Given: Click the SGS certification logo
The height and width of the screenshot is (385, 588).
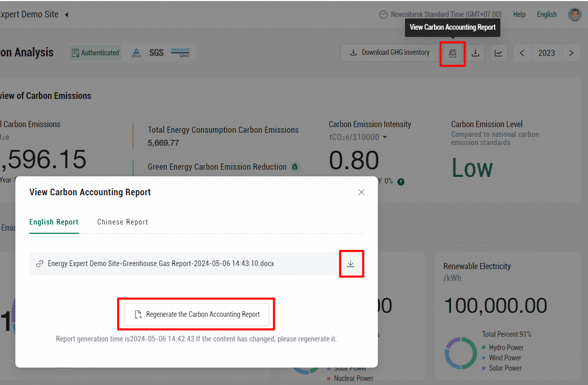Looking at the screenshot, I should point(156,53).
